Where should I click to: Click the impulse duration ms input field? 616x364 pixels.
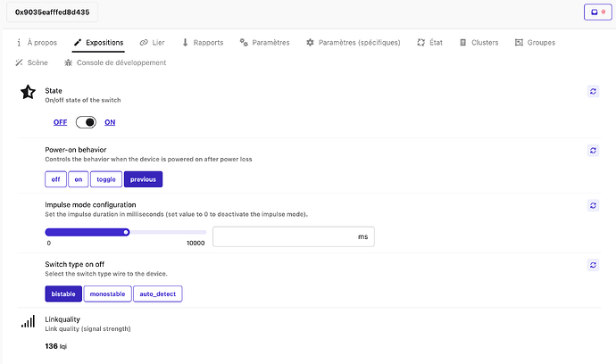click(x=284, y=236)
